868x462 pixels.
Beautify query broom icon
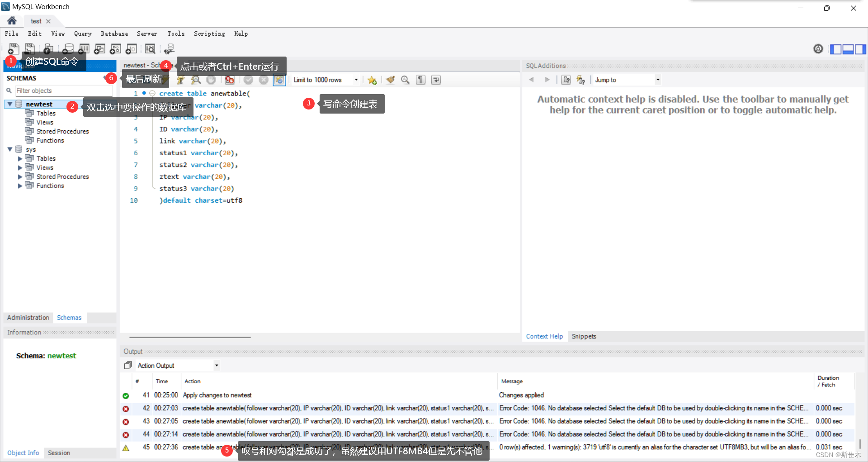point(390,80)
